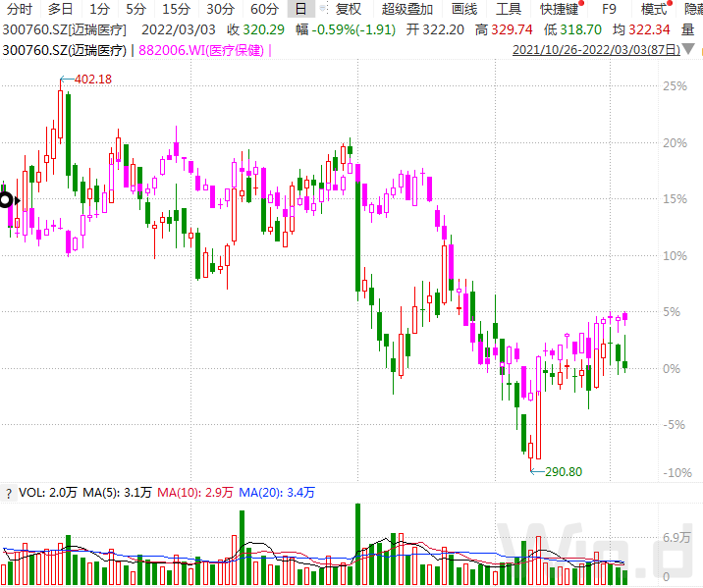The width and height of the screenshot is (703, 588).
Task: Click the black circle marker at chart left edge
Action: (x=5, y=200)
